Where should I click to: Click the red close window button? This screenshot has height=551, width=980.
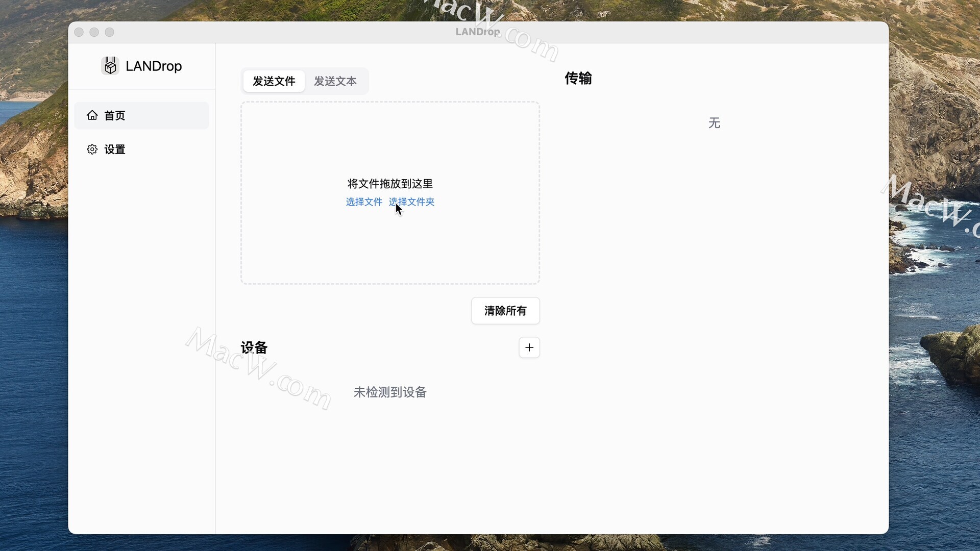click(x=79, y=32)
